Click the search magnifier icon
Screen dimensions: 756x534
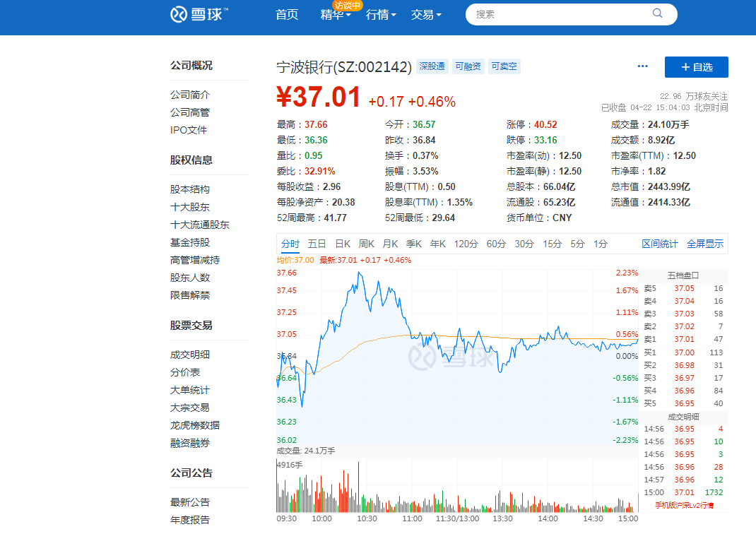coord(658,13)
